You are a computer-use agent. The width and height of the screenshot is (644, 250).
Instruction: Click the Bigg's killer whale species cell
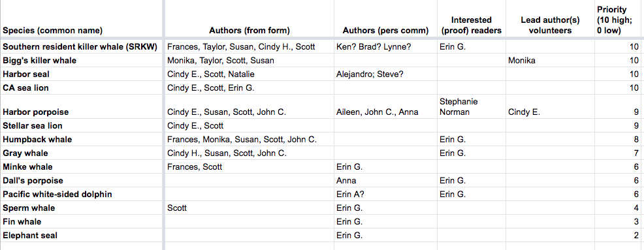point(82,60)
